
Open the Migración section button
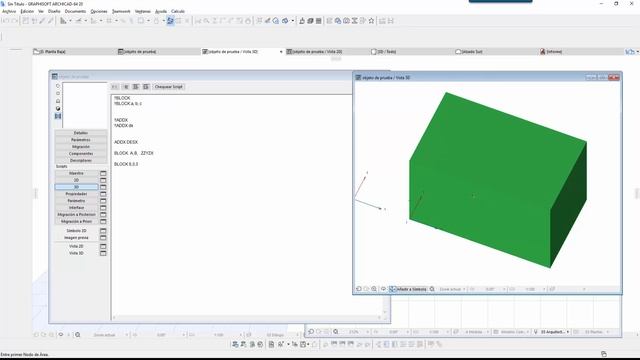coord(81,147)
